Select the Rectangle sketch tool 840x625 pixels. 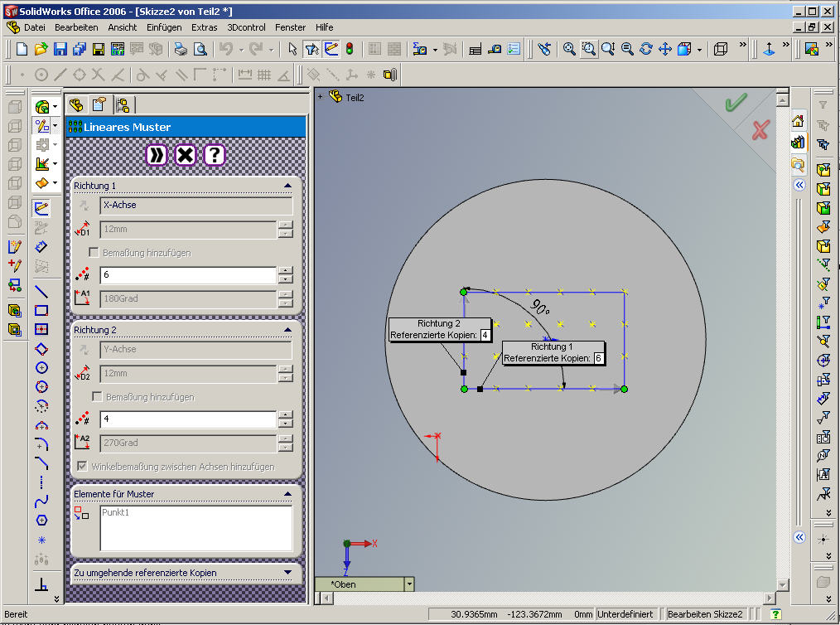coord(41,311)
